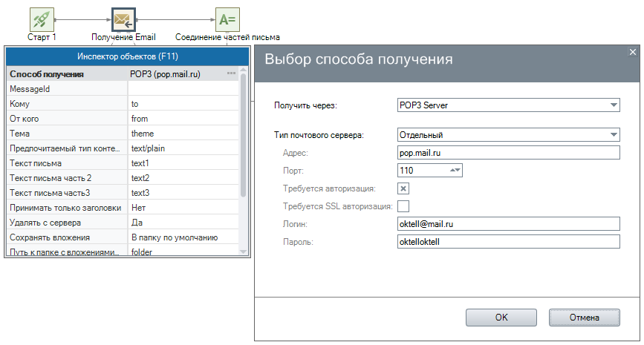Click the Логин input field
This screenshot has height=345, width=644.
508,224
